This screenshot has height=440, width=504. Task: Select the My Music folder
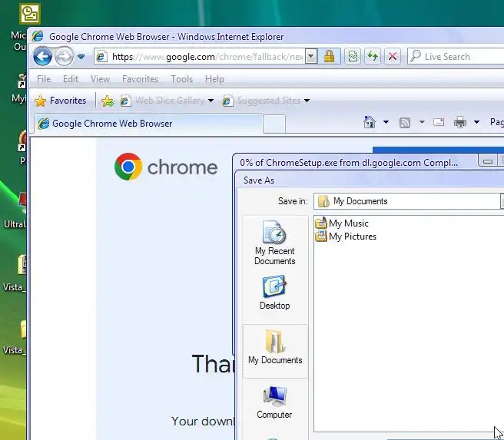point(342,223)
